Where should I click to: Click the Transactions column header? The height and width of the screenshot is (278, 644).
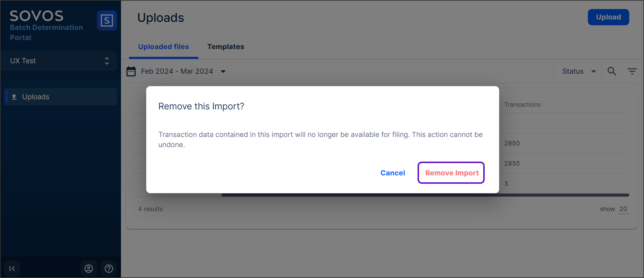(522, 105)
